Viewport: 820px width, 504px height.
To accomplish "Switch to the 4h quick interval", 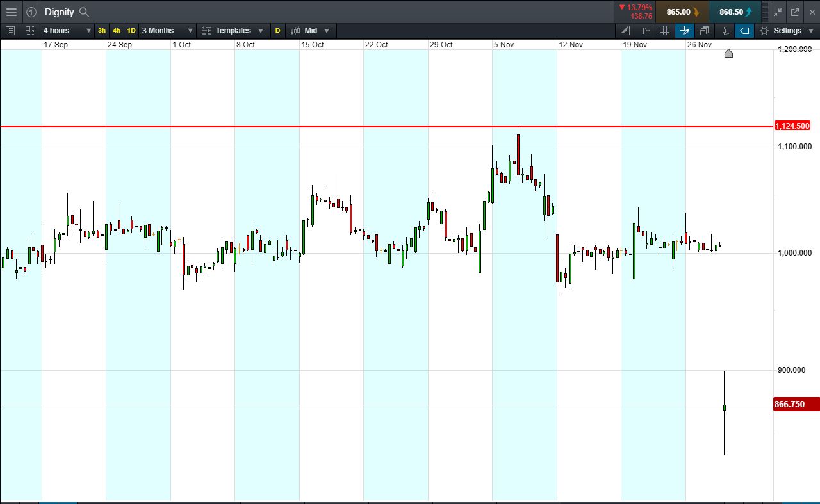I will 117,31.
